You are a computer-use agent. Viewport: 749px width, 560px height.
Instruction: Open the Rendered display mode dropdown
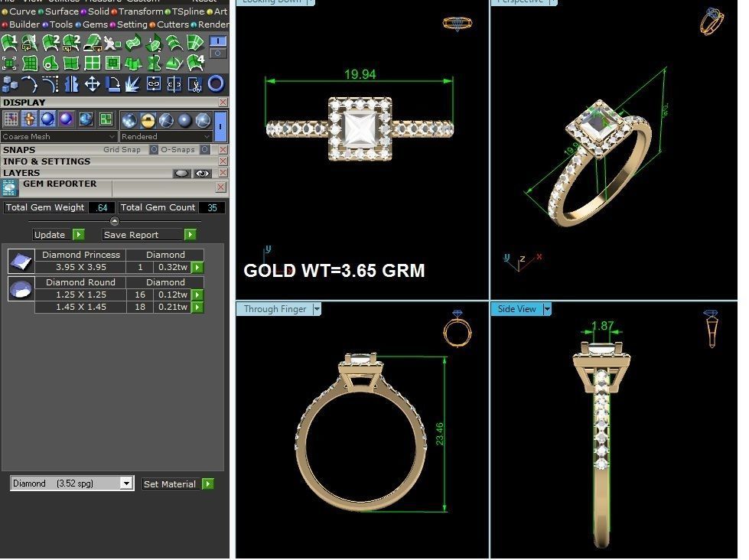pyautogui.click(x=165, y=137)
